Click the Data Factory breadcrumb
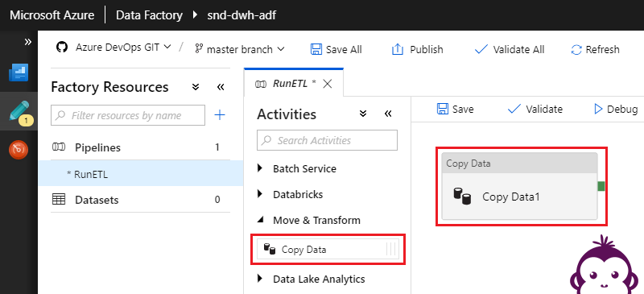 pos(149,15)
